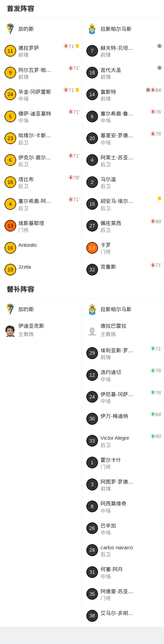Tap number 7 badge for 赫夫特-贝坦
164x644 pixels.
(92, 51)
